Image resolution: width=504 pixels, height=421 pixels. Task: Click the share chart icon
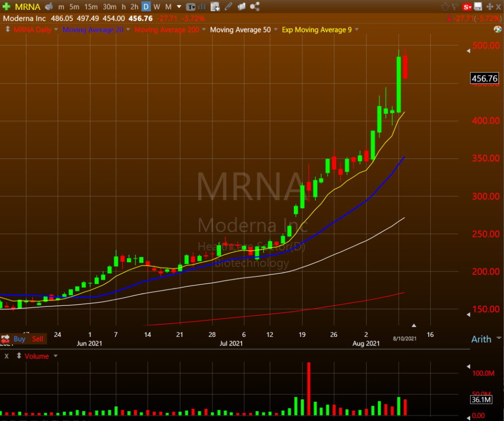254,6
